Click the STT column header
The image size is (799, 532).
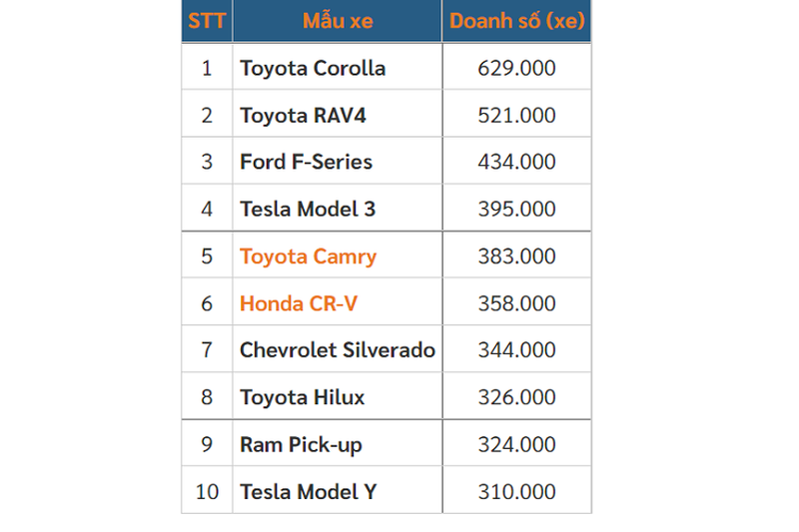[207, 21]
